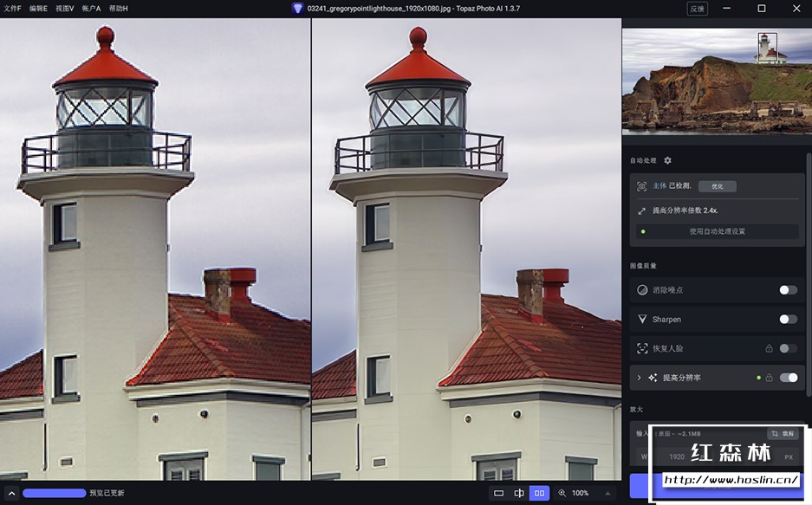Click the 主体 subject link text
The image size is (812, 505).
click(x=659, y=185)
